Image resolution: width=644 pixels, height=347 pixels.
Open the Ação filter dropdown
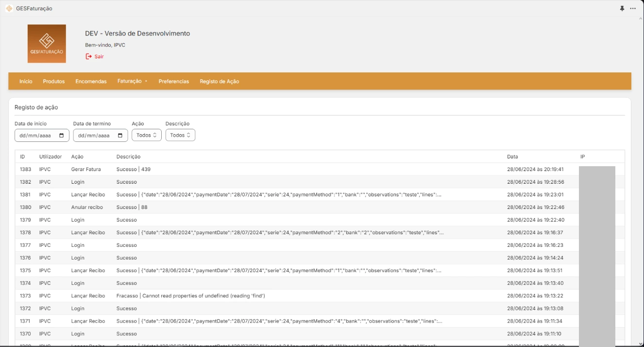(x=145, y=135)
